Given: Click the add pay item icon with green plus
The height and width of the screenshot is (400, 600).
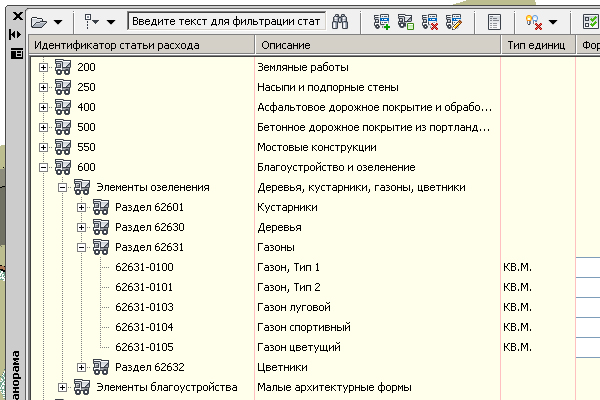Looking at the screenshot, I should click(x=382, y=22).
